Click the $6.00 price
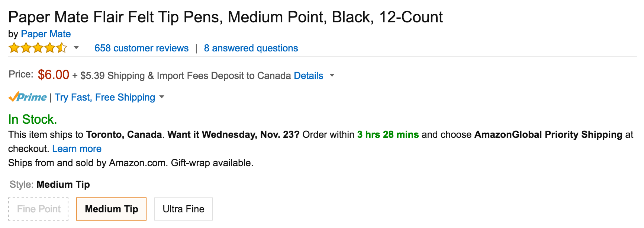This screenshot has height=228, width=644. coord(54,75)
